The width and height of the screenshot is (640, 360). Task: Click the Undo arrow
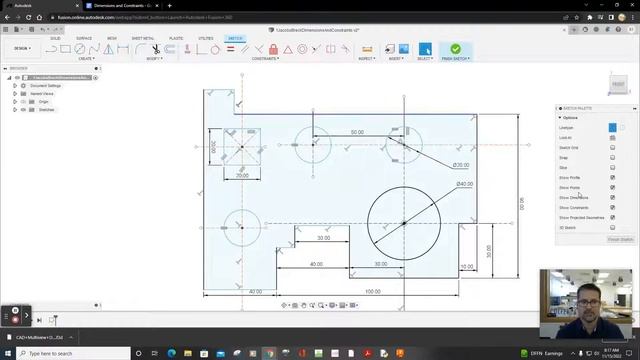[42, 29]
